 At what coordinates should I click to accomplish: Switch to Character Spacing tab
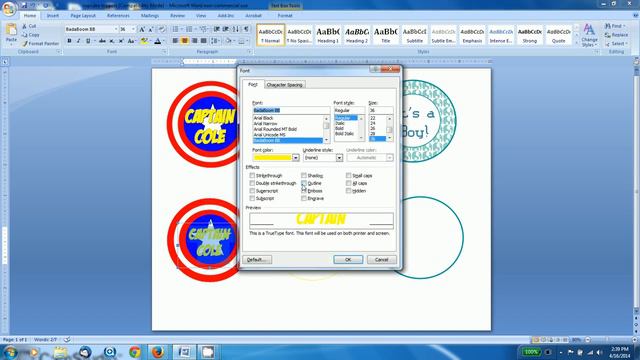coord(284,85)
